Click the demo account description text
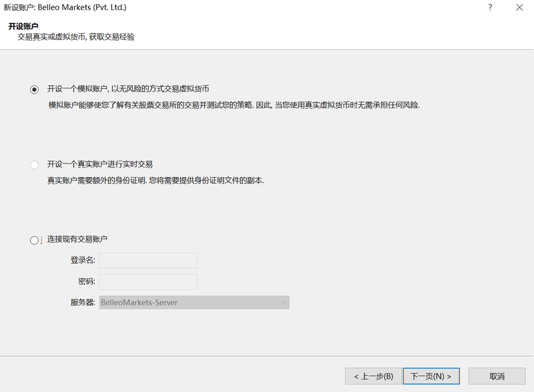The width and height of the screenshot is (534, 392). (234, 106)
